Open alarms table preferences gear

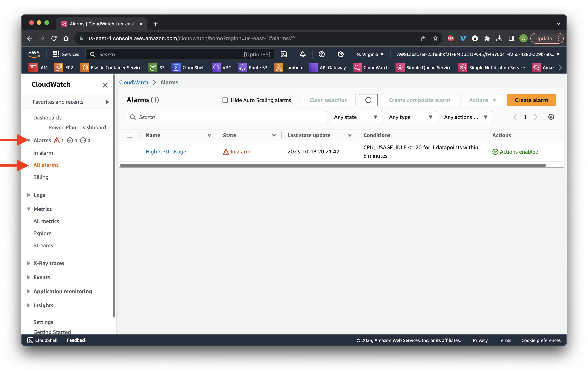pos(551,117)
